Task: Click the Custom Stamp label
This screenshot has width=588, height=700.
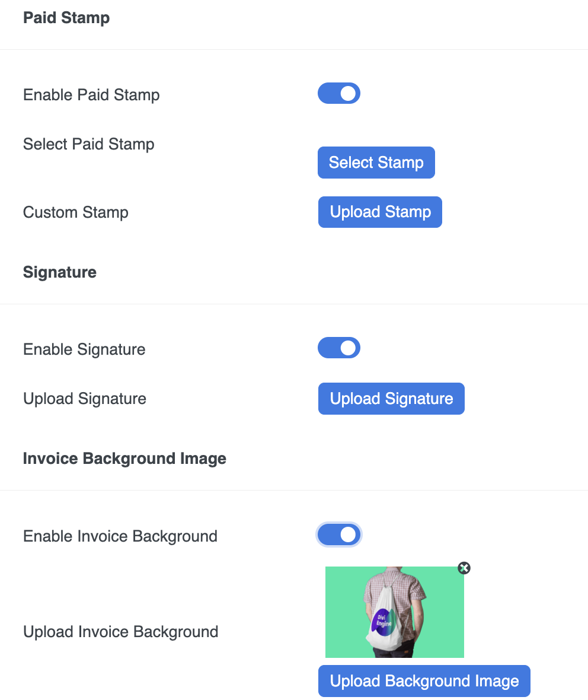Action: tap(76, 212)
